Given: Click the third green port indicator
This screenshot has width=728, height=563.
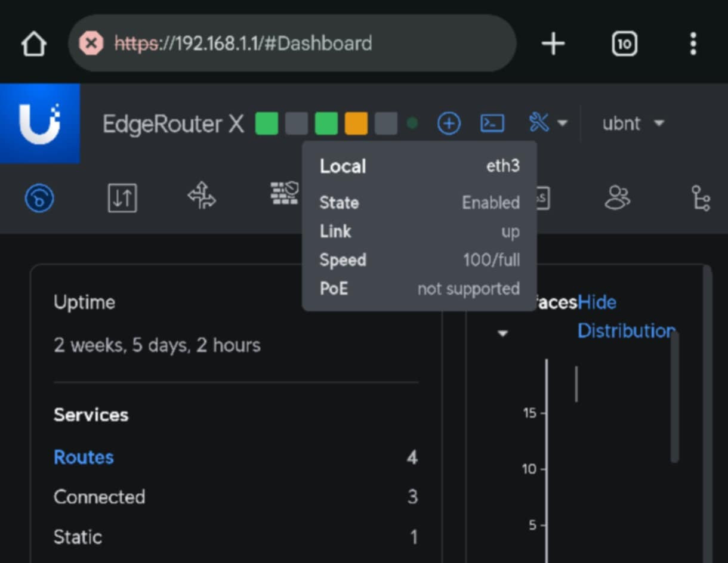Looking at the screenshot, I should (x=326, y=123).
